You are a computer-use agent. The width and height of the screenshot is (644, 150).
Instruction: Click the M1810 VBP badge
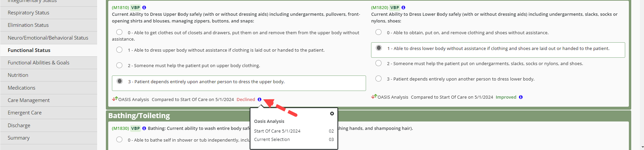coord(135,7)
